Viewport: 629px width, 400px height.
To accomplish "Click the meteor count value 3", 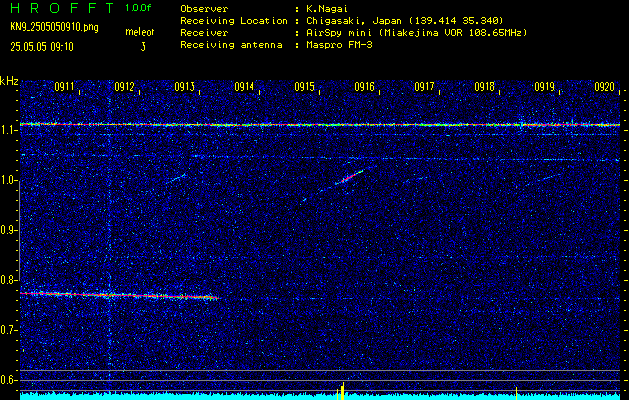I will point(143,47).
